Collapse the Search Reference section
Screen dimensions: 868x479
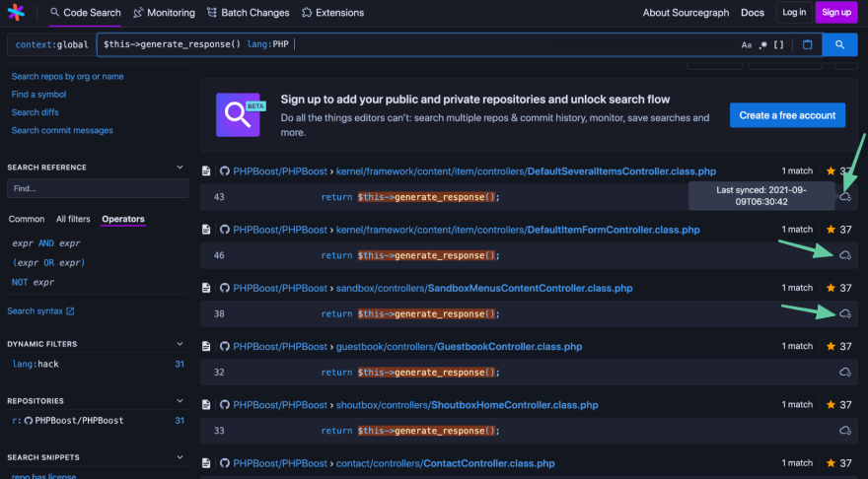coord(180,167)
